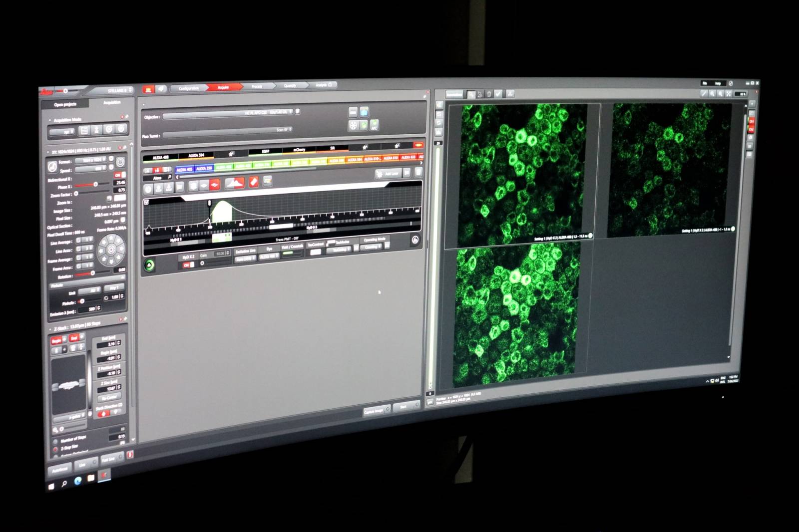
Task: Set stack direction downward button
Action: [116, 411]
